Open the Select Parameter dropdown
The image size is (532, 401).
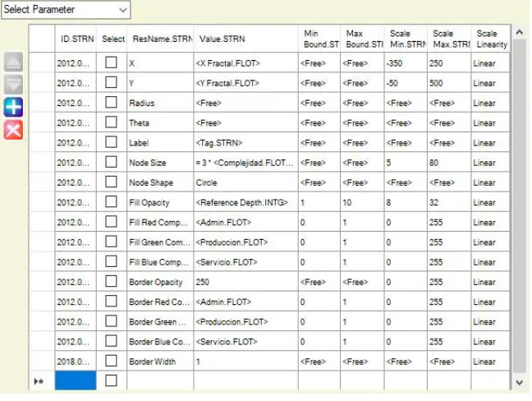(66, 10)
